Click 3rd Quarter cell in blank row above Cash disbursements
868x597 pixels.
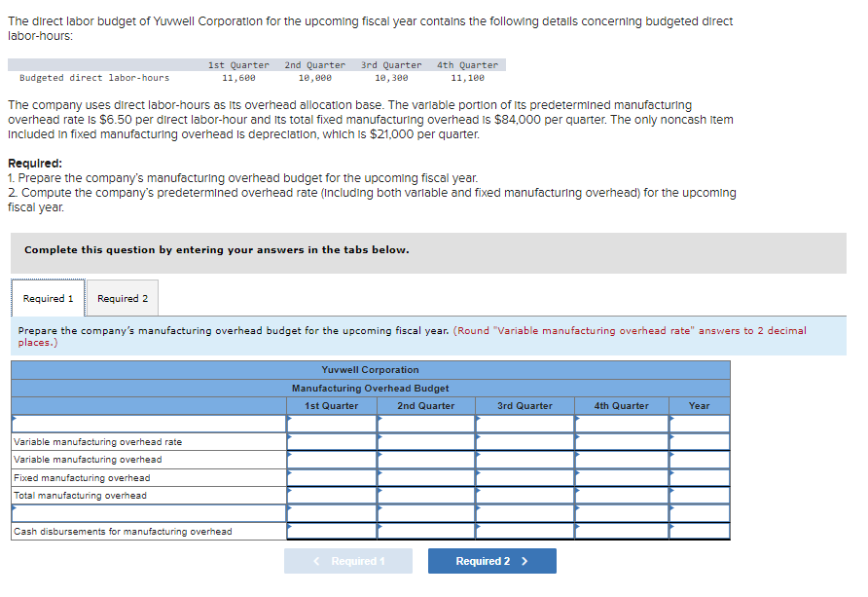pyautogui.click(x=524, y=513)
